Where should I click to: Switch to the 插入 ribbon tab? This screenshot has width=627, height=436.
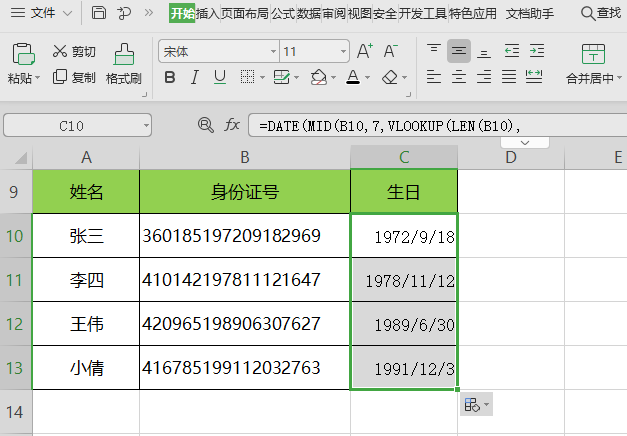click(x=209, y=13)
